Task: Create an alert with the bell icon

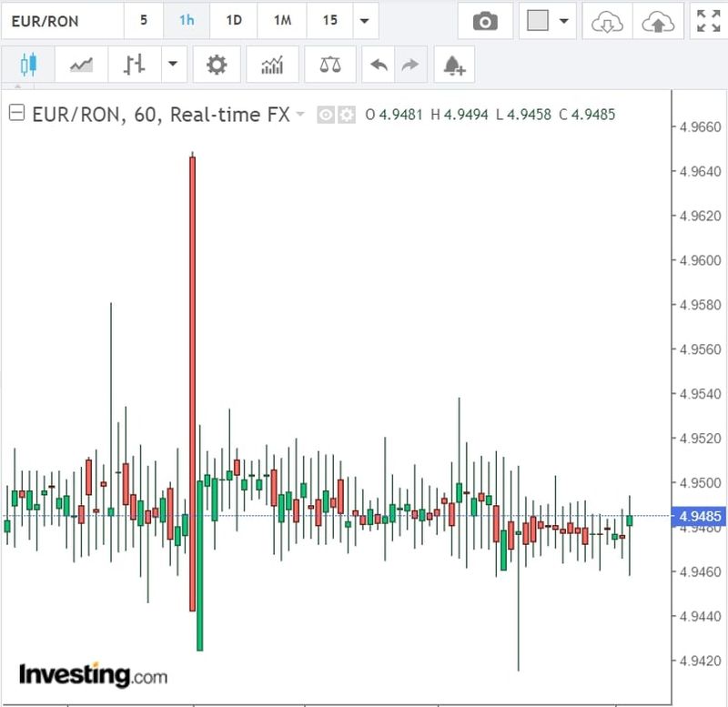Action: pyautogui.click(x=453, y=65)
